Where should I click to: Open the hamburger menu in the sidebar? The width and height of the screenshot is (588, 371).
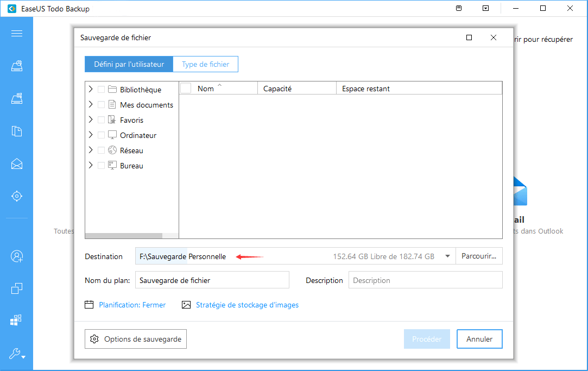pyautogui.click(x=16, y=33)
